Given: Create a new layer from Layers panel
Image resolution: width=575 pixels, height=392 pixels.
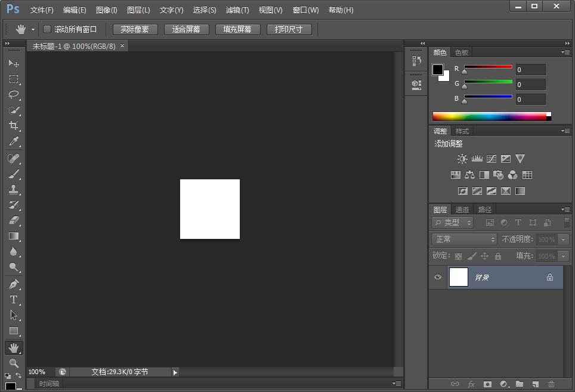Looking at the screenshot, I should tap(536, 384).
